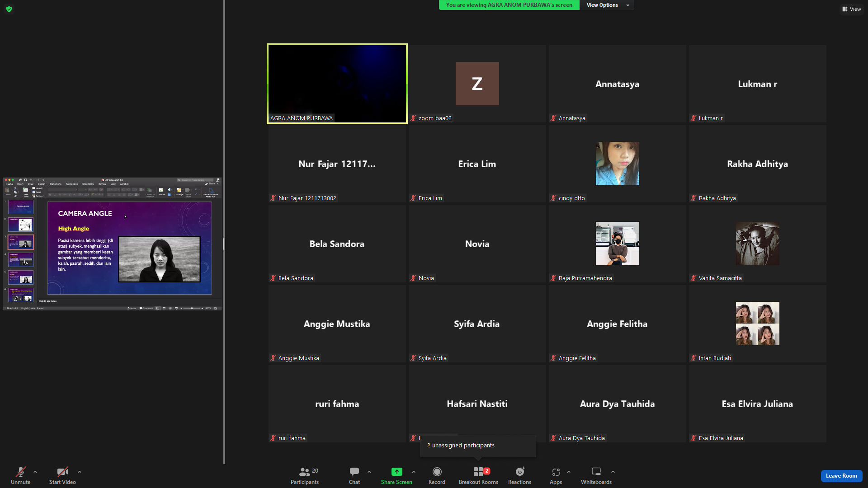Expand audio options arrow next to Unmute

pyautogui.click(x=35, y=472)
